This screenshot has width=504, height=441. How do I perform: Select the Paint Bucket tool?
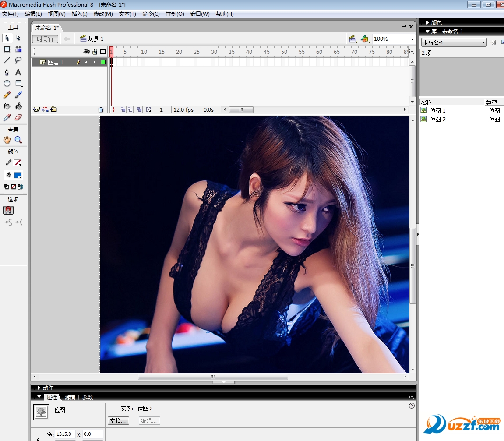coord(18,106)
